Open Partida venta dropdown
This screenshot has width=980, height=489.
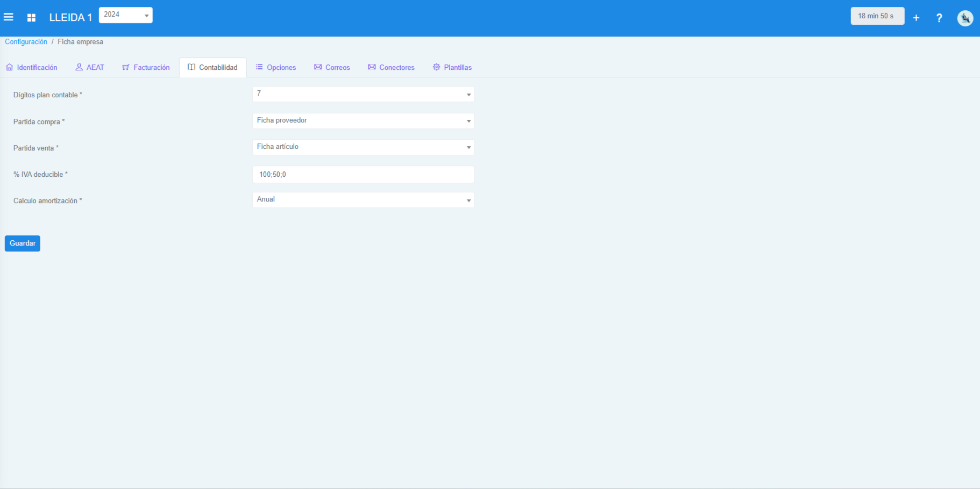363,147
